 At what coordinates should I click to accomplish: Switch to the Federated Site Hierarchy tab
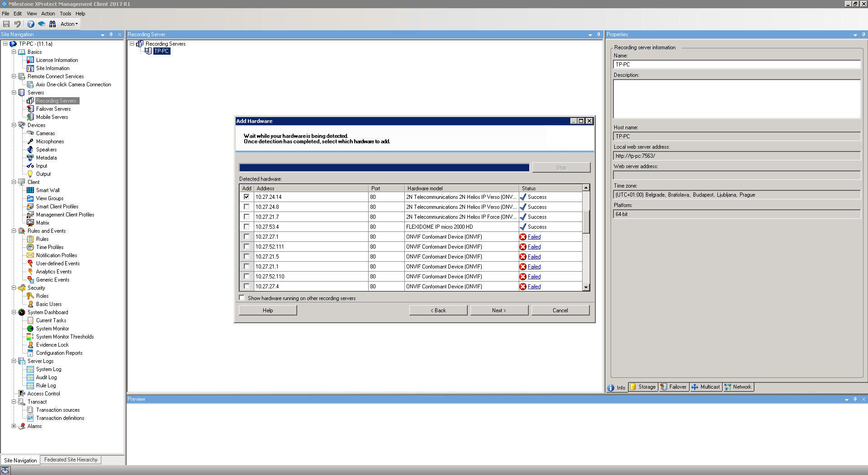(70, 460)
